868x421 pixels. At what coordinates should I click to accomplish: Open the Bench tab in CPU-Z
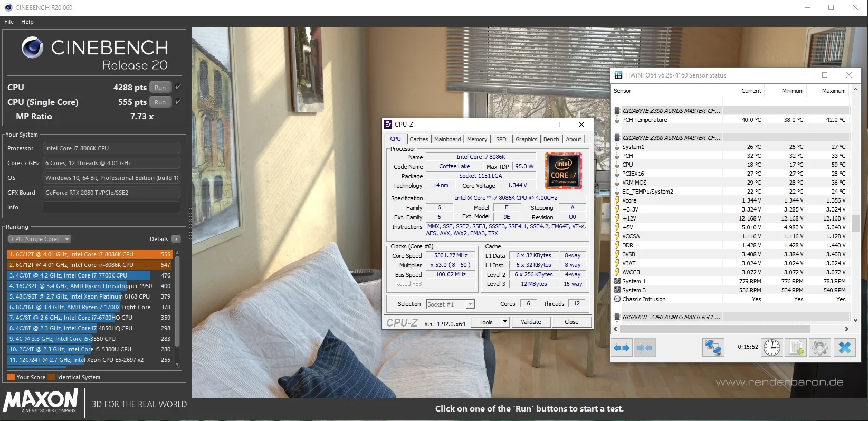(x=551, y=139)
